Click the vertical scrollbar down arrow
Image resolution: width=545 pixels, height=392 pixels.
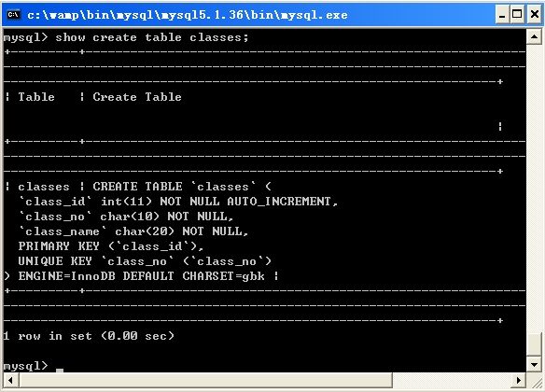tap(534, 365)
